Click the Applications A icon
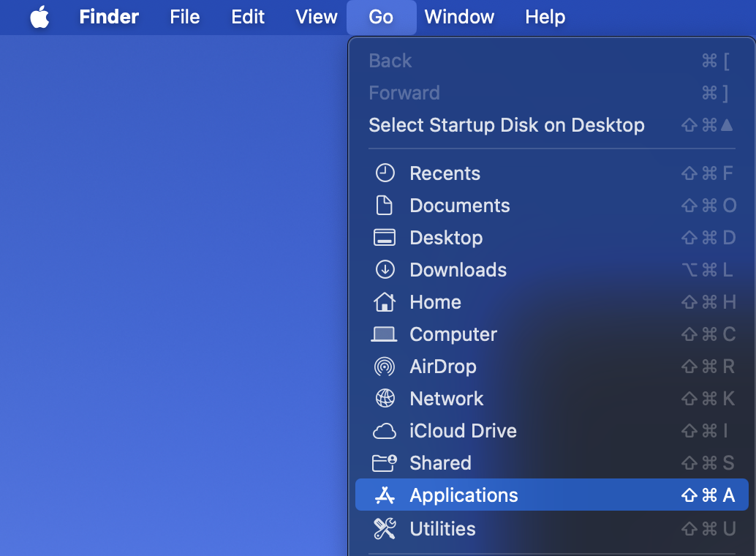756x556 pixels. tap(385, 495)
